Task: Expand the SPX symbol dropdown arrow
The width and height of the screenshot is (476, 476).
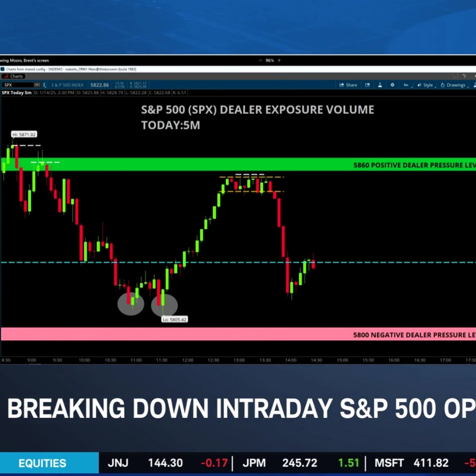Action: 37,85
